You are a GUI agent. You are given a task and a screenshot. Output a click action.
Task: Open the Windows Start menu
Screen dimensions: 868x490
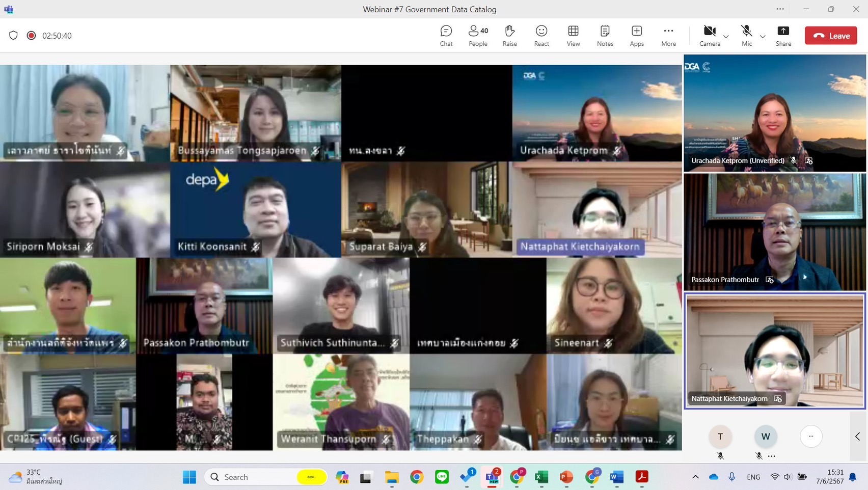click(x=189, y=477)
